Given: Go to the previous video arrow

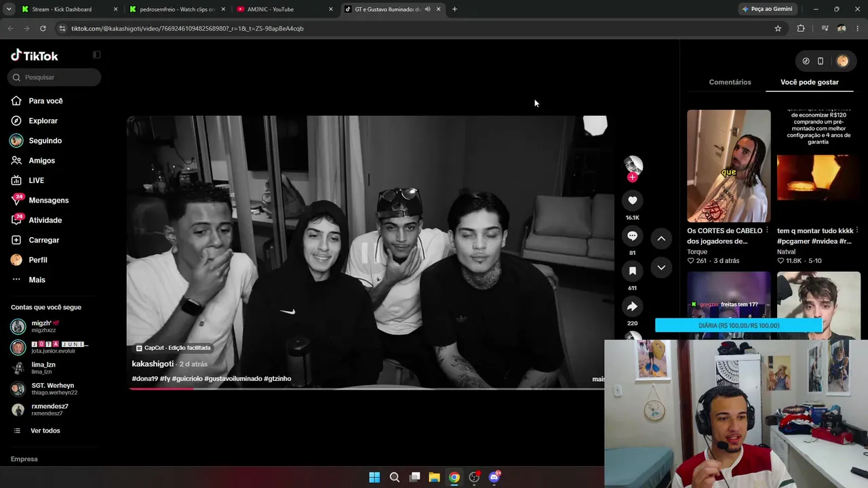Looking at the screenshot, I should (x=661, y=239).
